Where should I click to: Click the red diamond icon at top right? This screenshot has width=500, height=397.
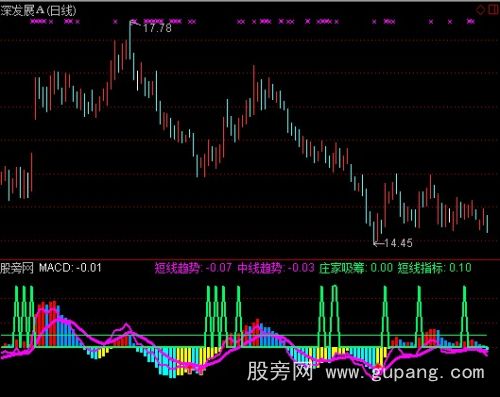(481, 10)
